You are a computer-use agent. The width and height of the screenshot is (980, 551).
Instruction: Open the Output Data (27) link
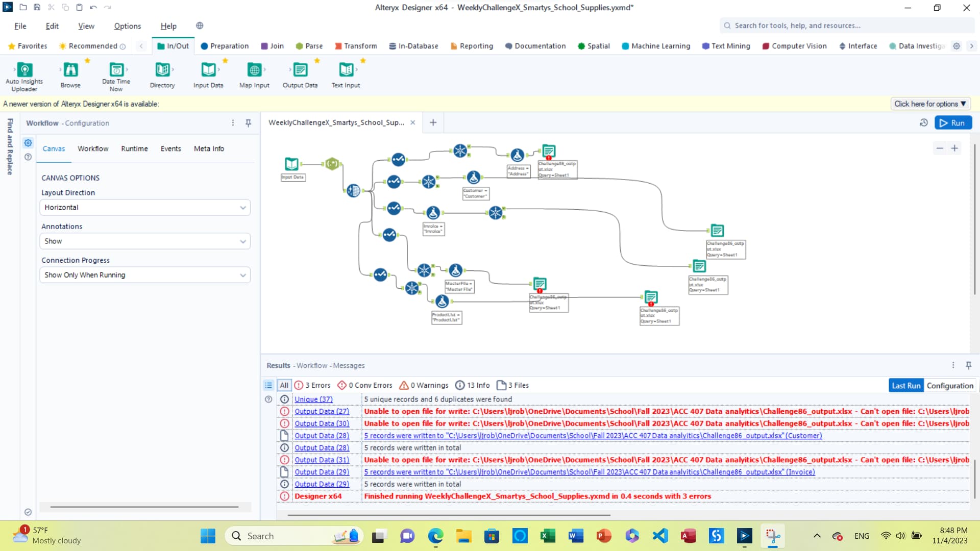click(x=322, y=411)
